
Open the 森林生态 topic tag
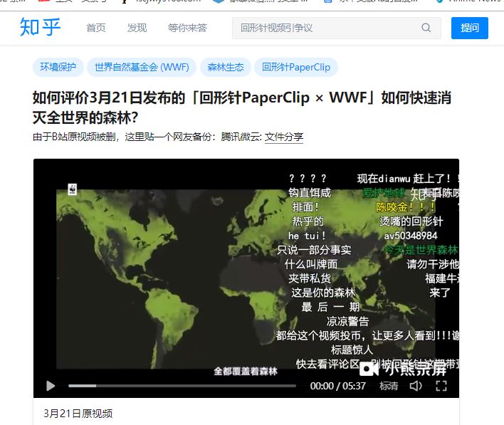tap(226, 67)
